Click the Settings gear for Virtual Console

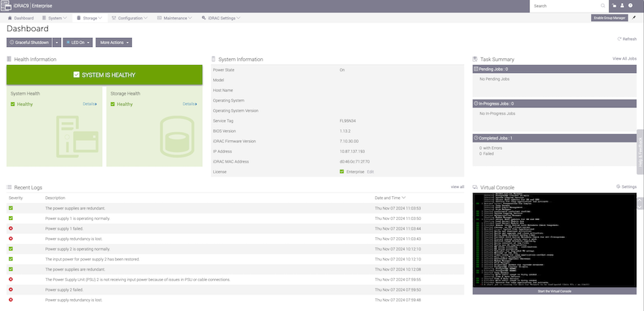(x=626, y=186)
